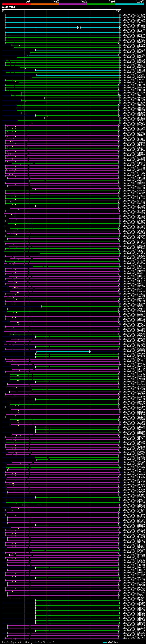Click the query end position 533

coord(118,11)
